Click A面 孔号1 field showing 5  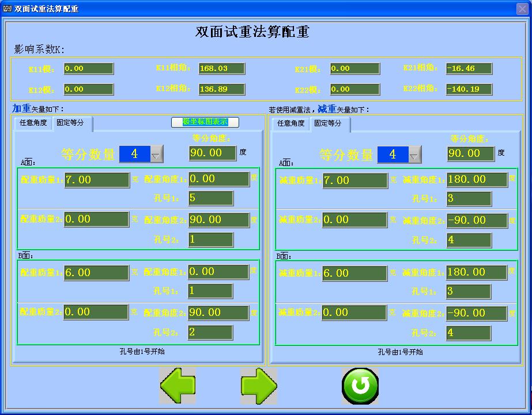pos(210,198)
